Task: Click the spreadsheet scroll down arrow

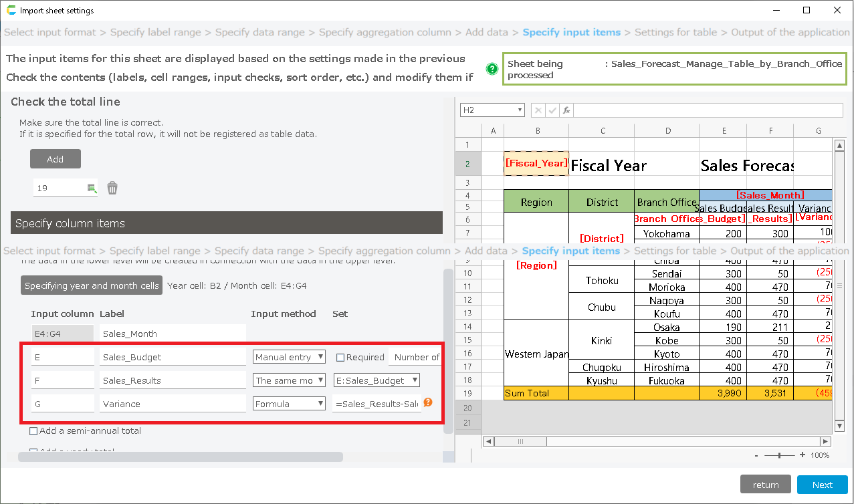Action: tap(840, 426)
